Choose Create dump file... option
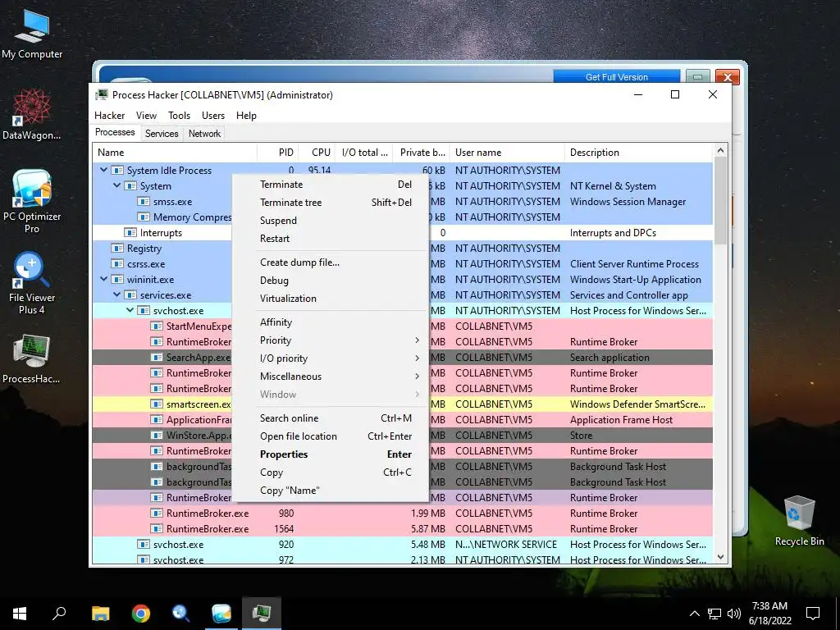 [331, 262]
